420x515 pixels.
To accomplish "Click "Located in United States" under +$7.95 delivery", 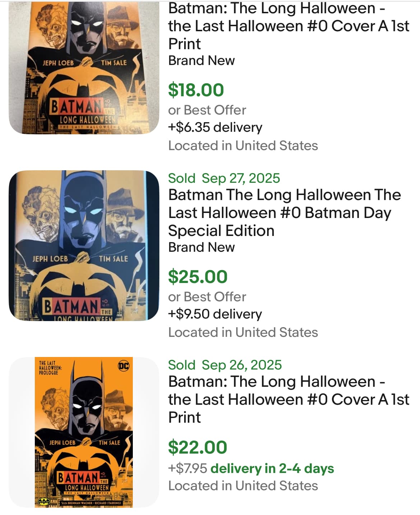I will [x=243, y=486].
